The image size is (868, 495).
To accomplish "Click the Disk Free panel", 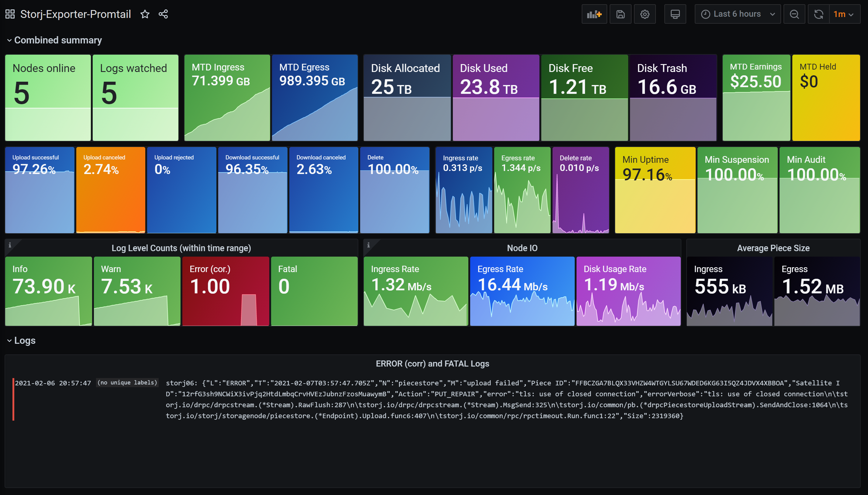I will 584,97.
